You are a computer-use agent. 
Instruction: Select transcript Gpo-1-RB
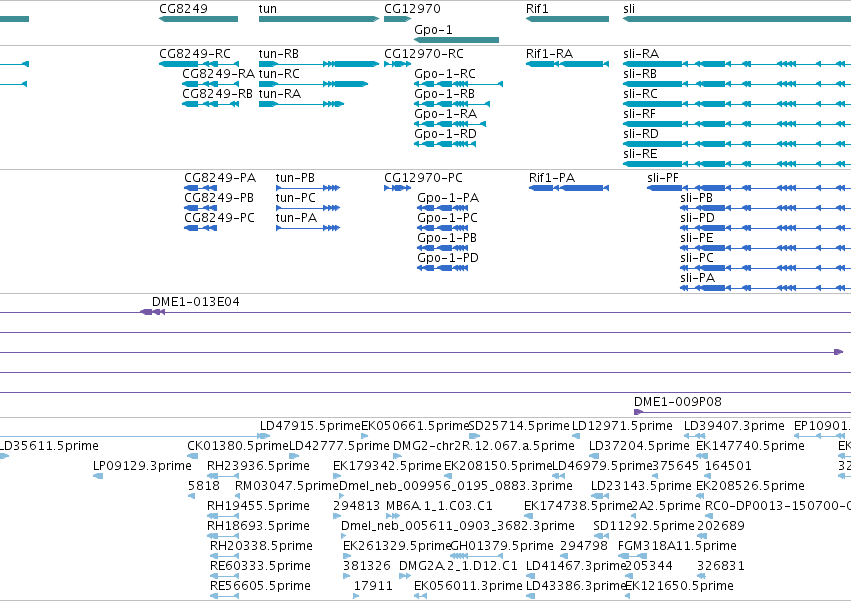coord(452,104)
